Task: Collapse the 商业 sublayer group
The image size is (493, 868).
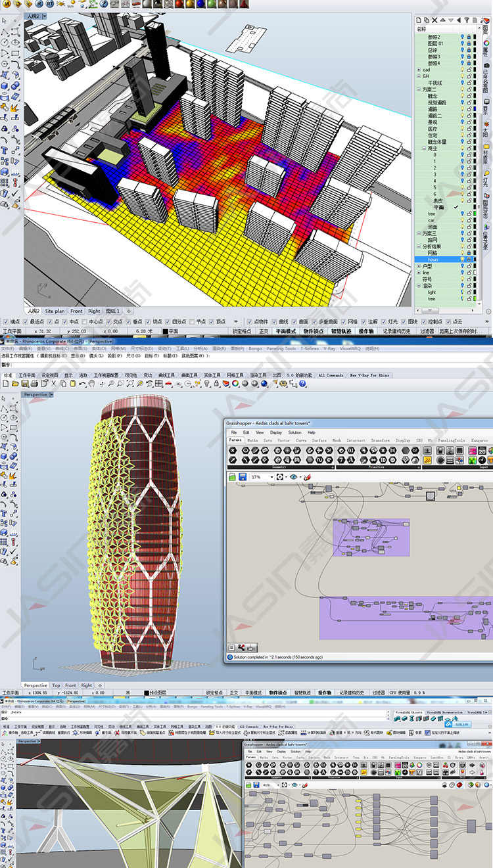Action: coord(424,148)
